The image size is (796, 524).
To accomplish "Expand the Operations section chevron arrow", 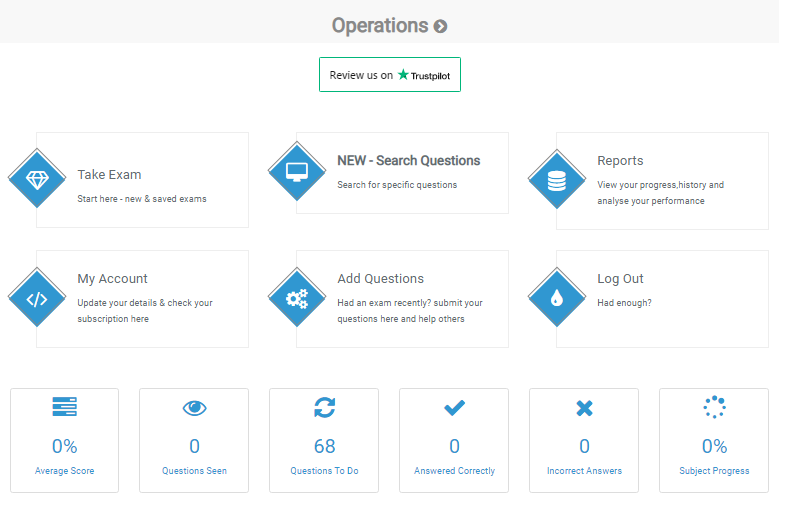I will (x=441, y=26).
